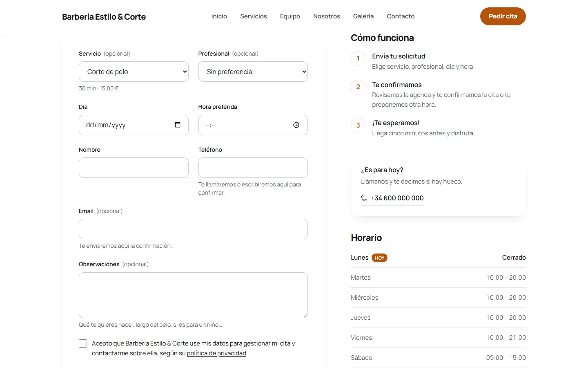Click the Cerrado status for Lunes
The width and height of the screenshot is (588, 368).
[514, 258]
